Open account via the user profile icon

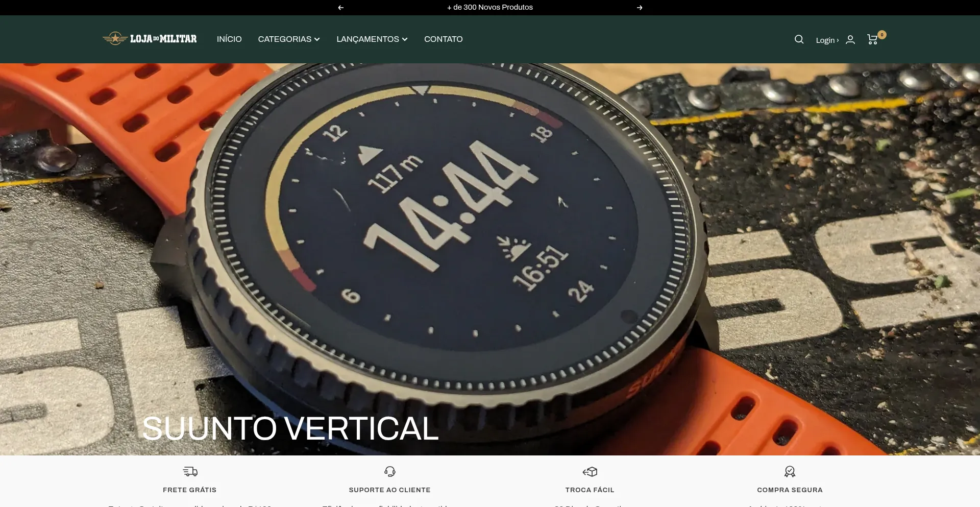click(x=850, y=39)
